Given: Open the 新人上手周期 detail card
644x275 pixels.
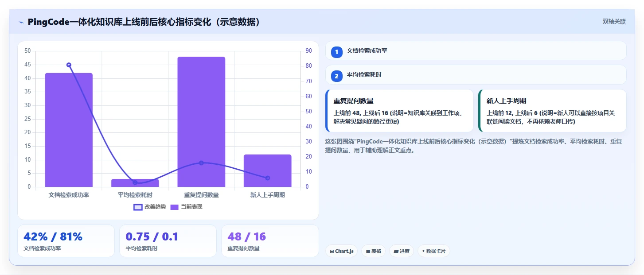Looking at the screenshot, I should click(x=552, y=111).
